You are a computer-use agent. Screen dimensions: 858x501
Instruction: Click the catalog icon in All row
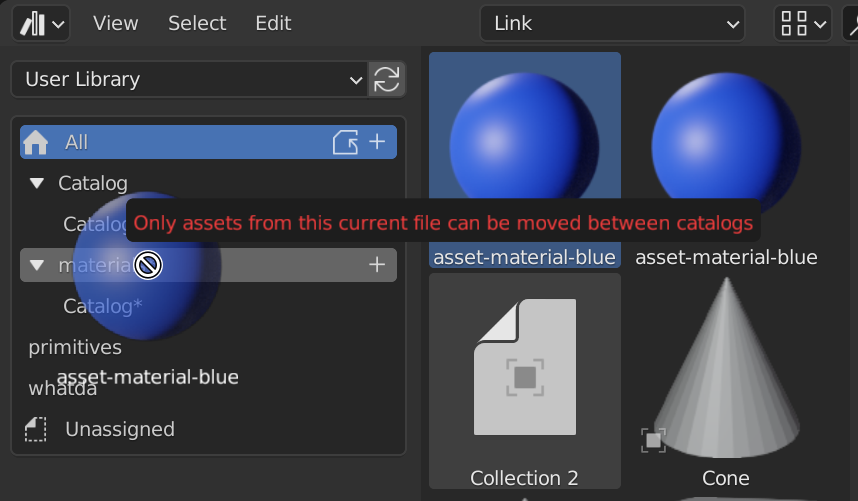click(345, 143)
